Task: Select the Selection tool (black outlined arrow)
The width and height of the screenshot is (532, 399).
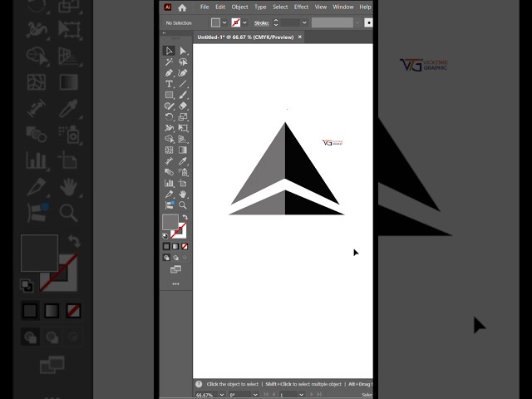Action: [169, 51]
